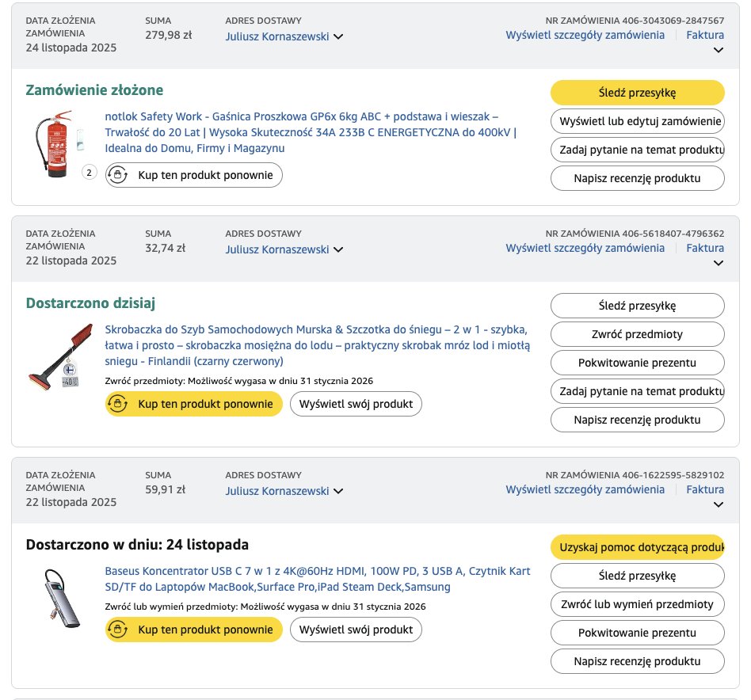Click Zwróć przedmioty for the ice scraper
The image size is (751, 700).
coord(637,334)
